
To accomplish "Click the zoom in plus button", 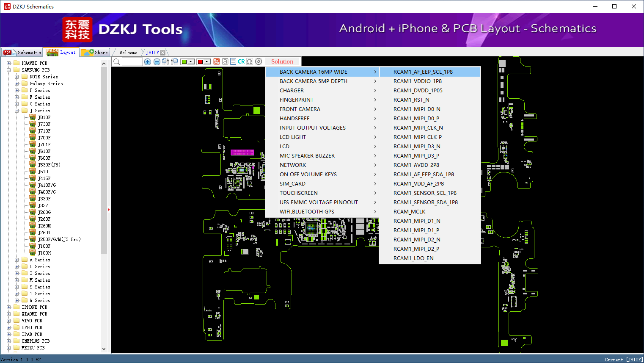I will [x=148, y=62].
